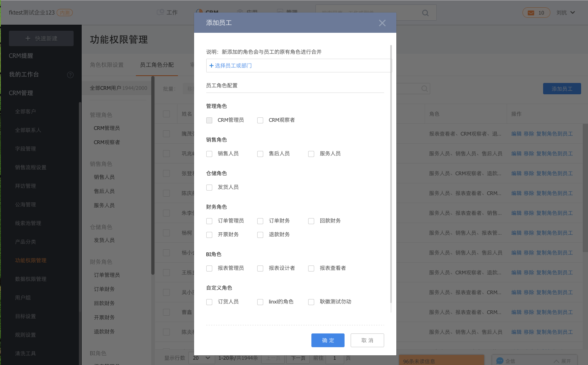The image size is (588, 365).
Task: Open the mail notifications icon showing 10
Action: point(531,13)
